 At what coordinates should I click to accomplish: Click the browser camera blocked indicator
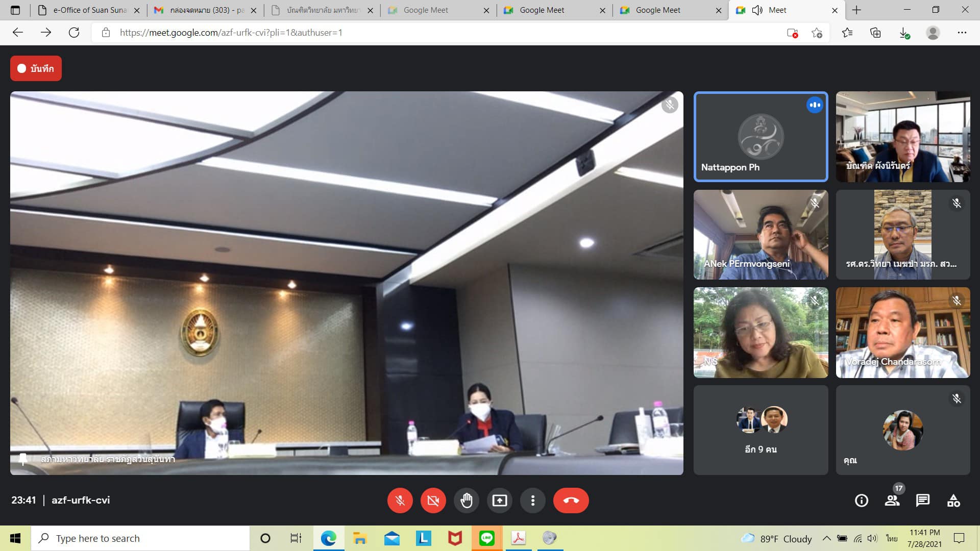click(x=792, y=33)
